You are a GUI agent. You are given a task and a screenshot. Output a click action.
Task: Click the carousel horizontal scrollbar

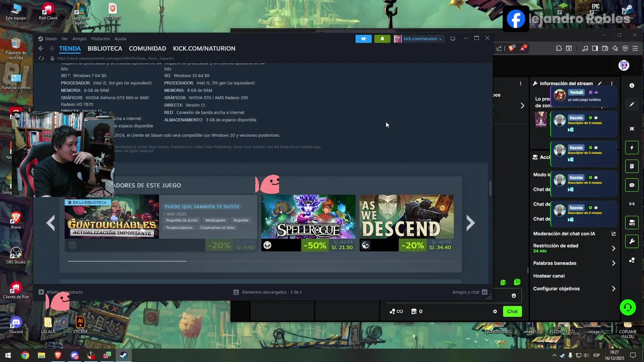[127, 261]
